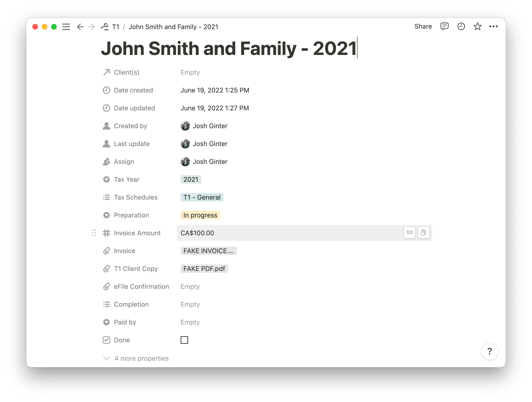Click the Client(s) relation arrow icon
Image resolution: width=532 pixels, height=402 pixels.
click(x=106, y=72)
